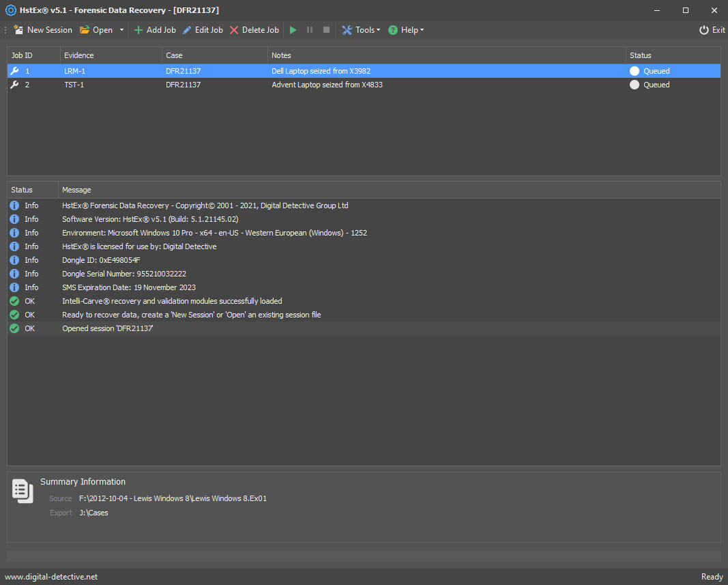
Task: Click info icon on Copyright message row
Action: coord(14,205)
